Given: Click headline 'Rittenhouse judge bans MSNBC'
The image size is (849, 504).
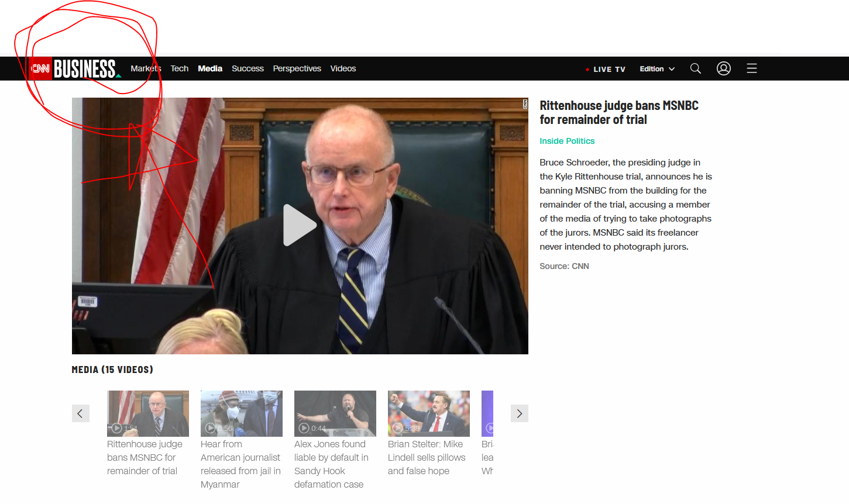Looking at the screenshot, I should [x=619, y=112].
